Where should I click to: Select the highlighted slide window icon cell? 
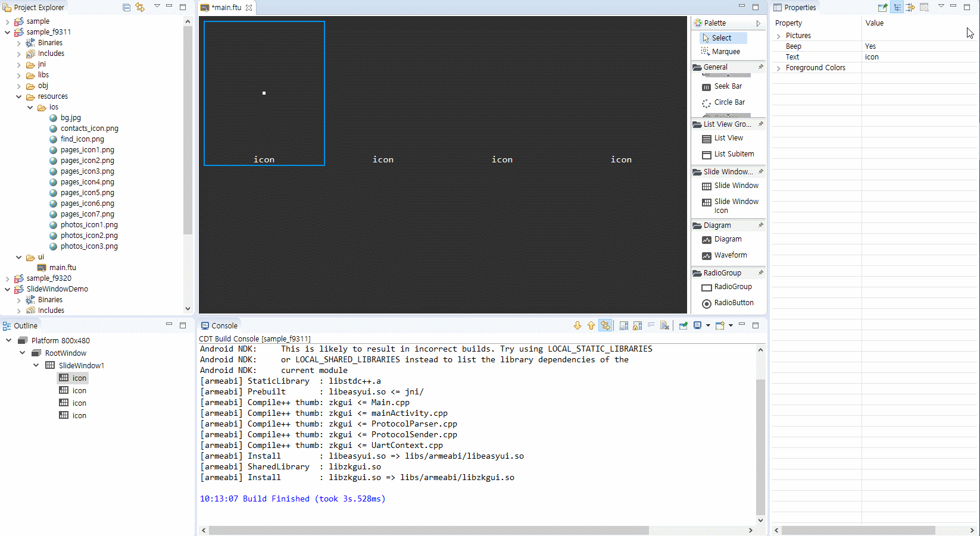click(x=264, y=93)
